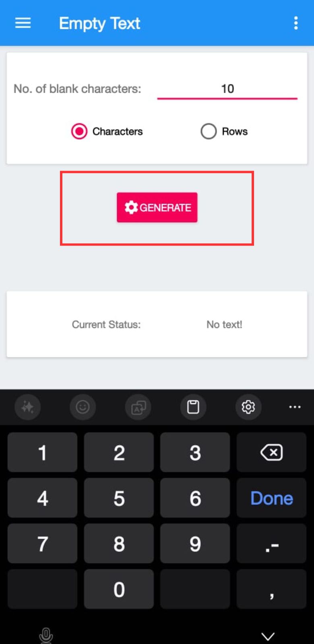Screen dimensions: 314x644
Task: Collapse keyboard with the down chevron
Action: pos(268,636)
